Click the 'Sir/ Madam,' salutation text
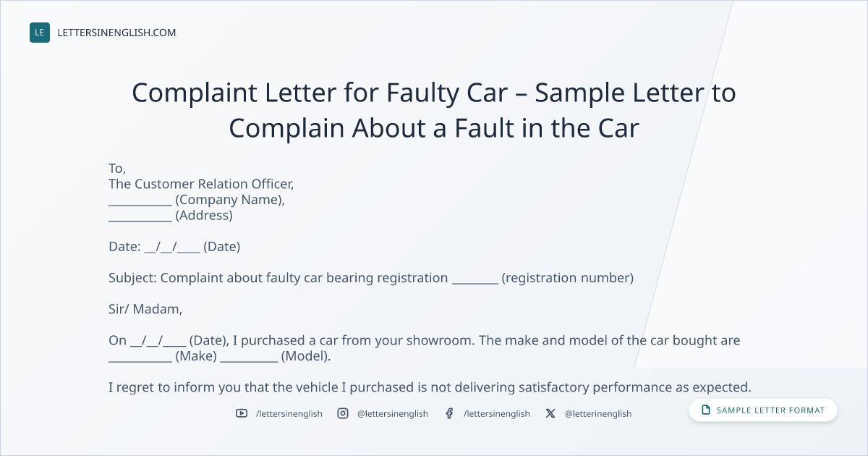This screenshot has height=456, width=868. [x=145, y=309]
